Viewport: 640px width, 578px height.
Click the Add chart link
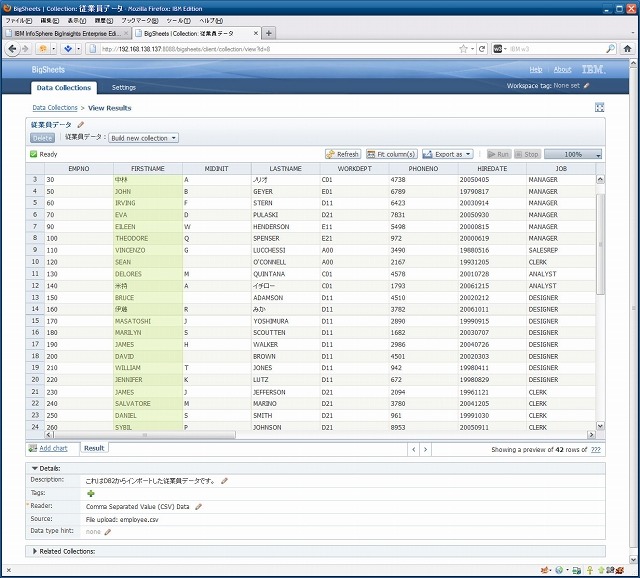pos(53,448)
